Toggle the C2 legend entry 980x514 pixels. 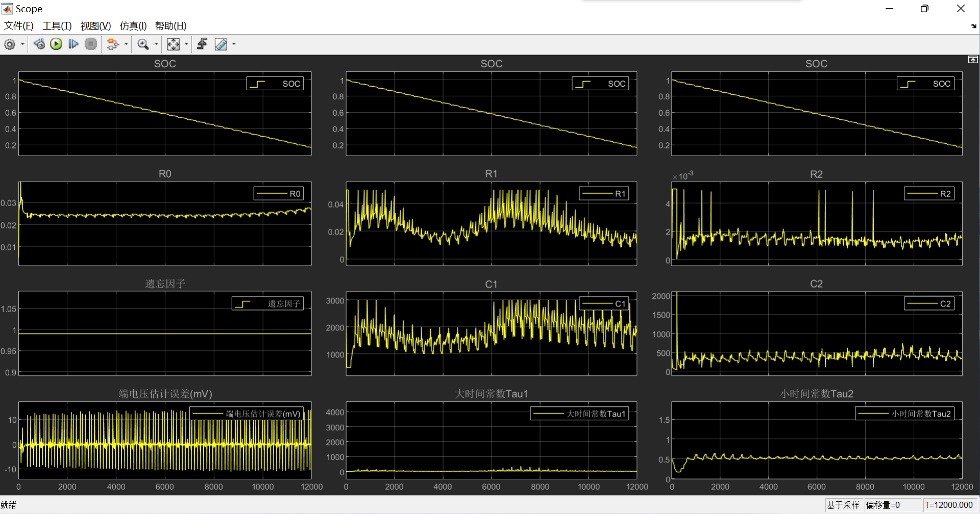coord(929,304)
